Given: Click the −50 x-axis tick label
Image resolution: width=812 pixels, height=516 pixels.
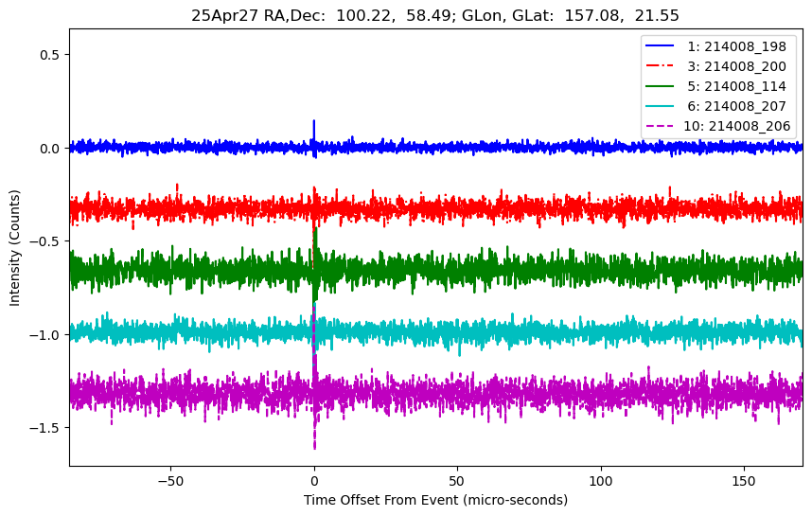Looking at the screenshot, I should tap(171, 481).
